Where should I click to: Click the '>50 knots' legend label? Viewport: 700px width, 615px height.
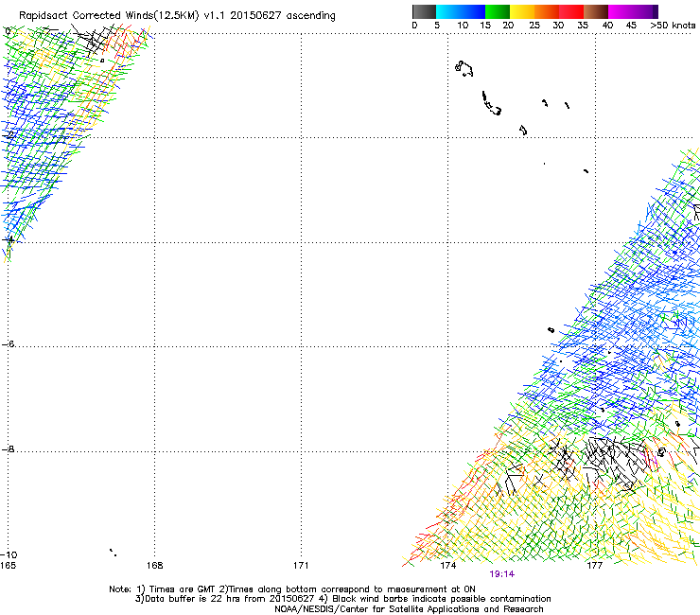[673, 26]
